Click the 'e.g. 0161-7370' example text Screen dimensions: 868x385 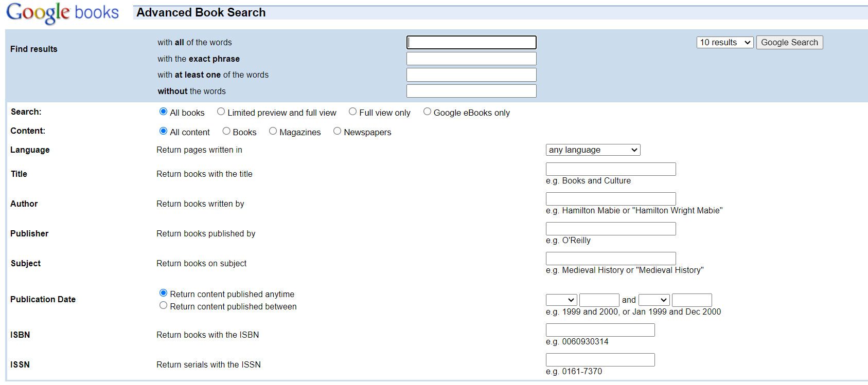coord(574,371)
